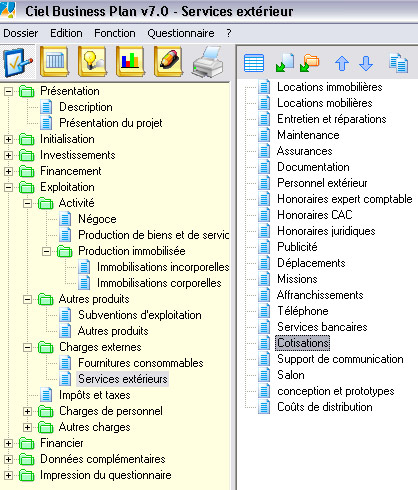
Task: Click the document icon beside Négoce
Action: 65,219
